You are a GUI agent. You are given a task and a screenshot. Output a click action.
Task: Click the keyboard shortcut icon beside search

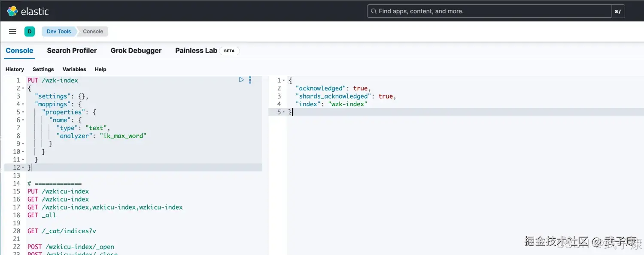pos(618,11)
